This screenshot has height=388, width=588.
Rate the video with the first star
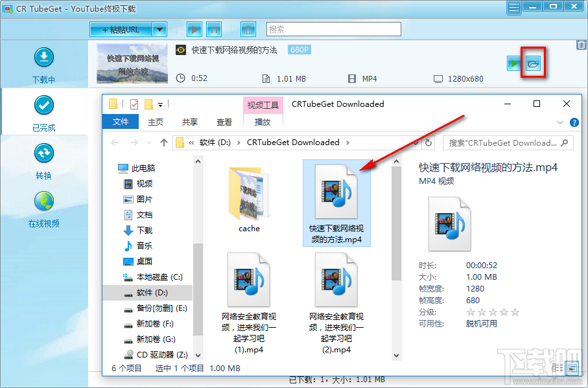click(x=471, y=312)
